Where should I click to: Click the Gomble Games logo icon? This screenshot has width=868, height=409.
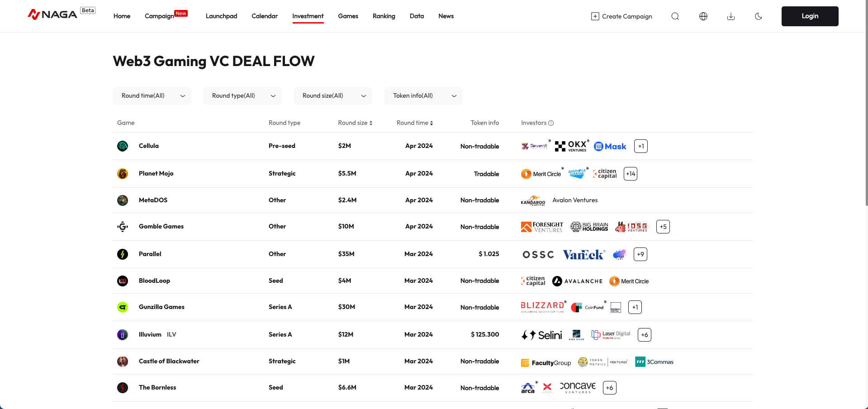click(123, 226)
